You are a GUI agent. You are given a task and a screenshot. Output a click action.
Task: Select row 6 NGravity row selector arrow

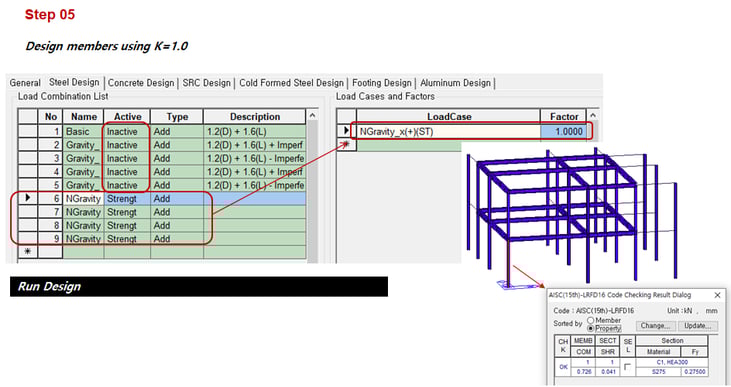[28, 198]
